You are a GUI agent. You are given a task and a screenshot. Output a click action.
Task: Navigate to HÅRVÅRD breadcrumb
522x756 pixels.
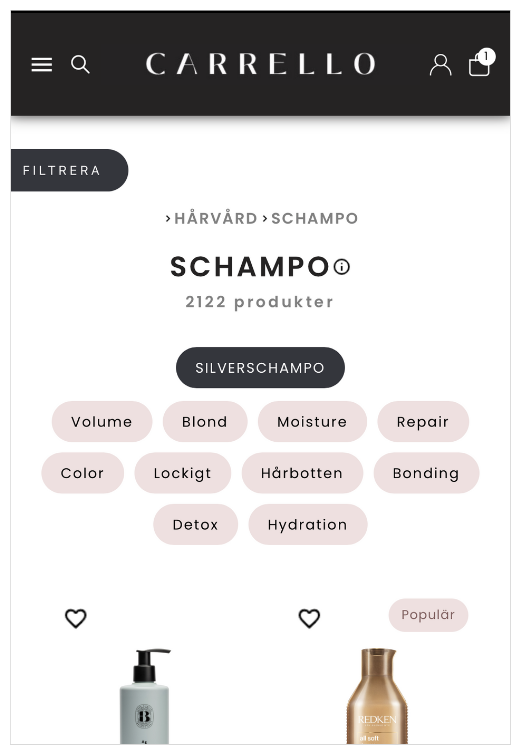coord(215,218)
